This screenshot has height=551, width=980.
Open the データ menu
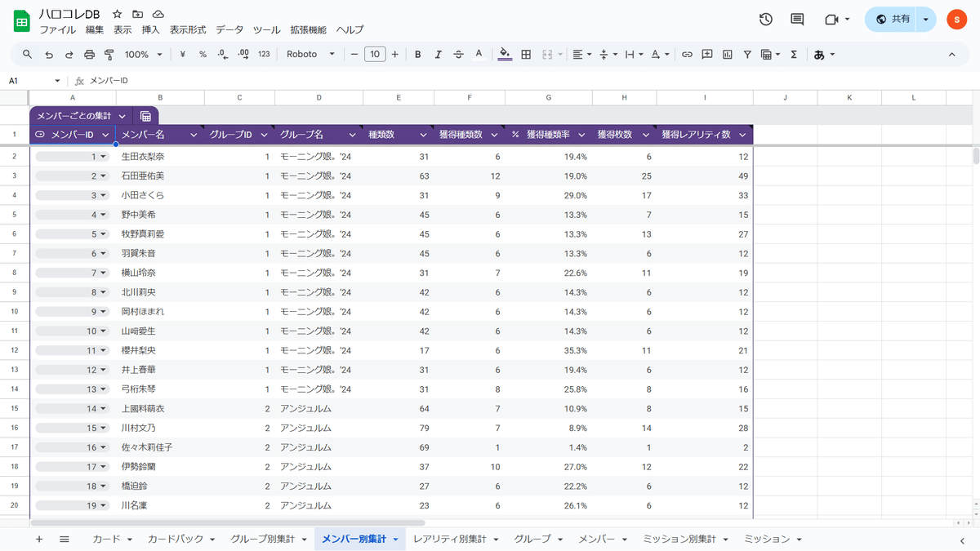229,30
